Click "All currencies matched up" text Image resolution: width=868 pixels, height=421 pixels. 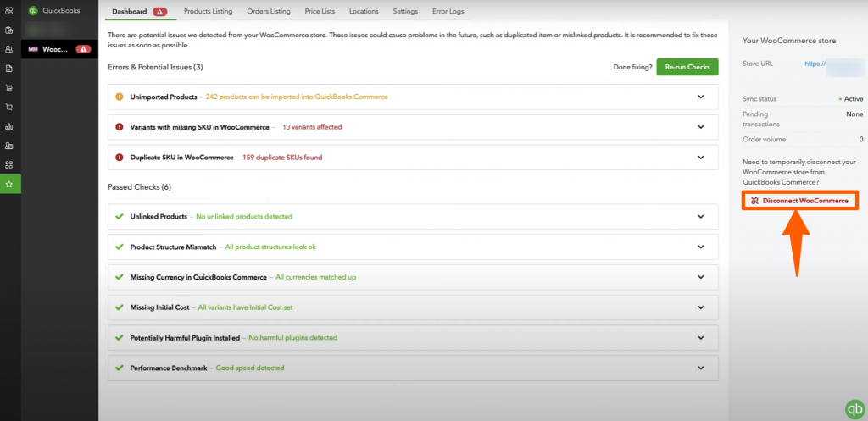[315, 277]
